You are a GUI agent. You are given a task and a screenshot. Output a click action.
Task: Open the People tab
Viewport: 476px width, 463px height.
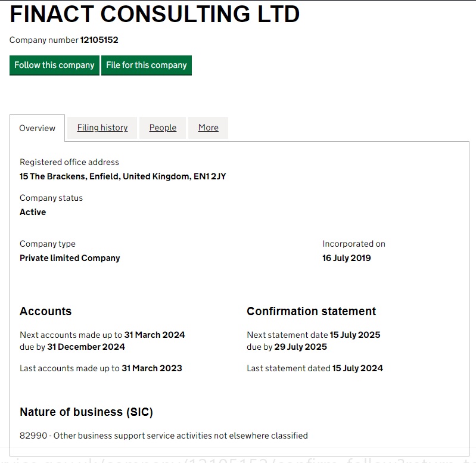click(x=163, y=128)
